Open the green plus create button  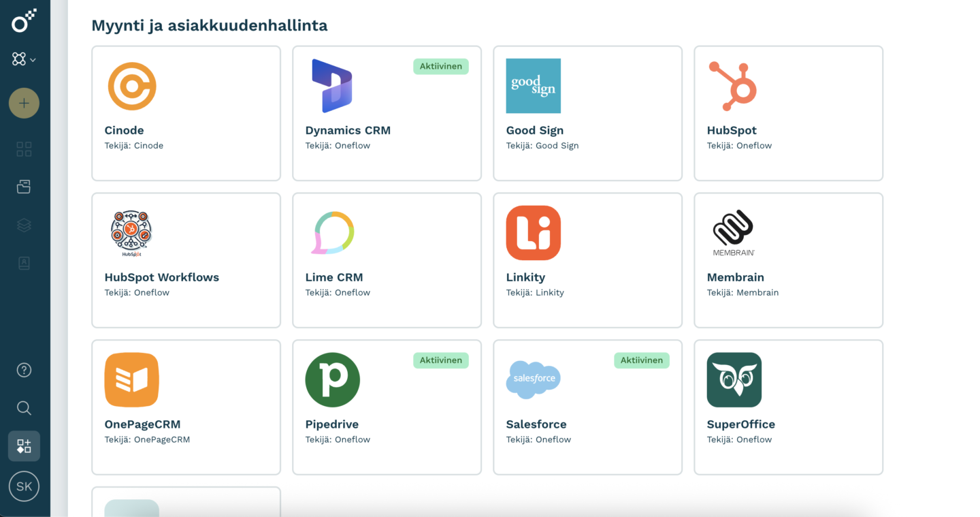coord(24,103)
